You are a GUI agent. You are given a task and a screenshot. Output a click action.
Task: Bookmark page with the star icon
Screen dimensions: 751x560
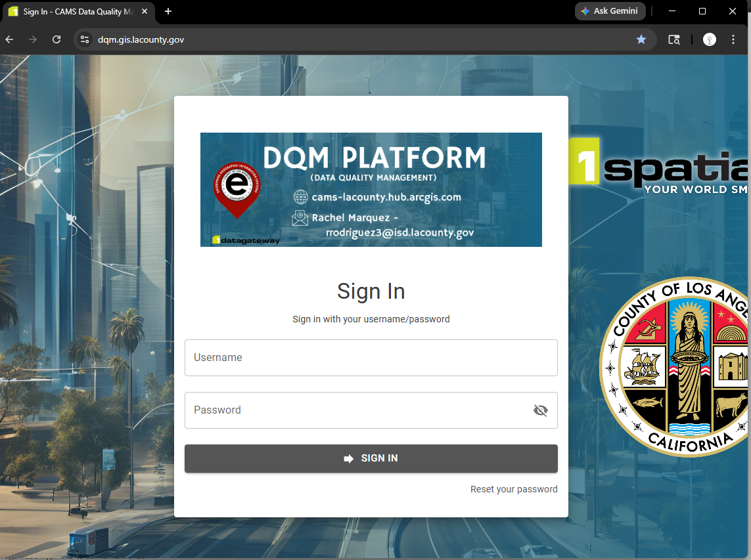coord(641,39)
